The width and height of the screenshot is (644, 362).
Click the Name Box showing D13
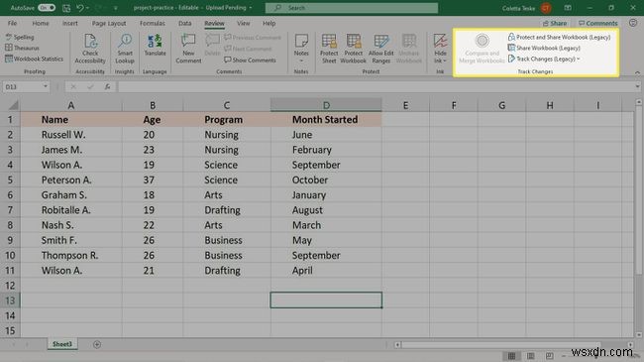click(22, 87)
